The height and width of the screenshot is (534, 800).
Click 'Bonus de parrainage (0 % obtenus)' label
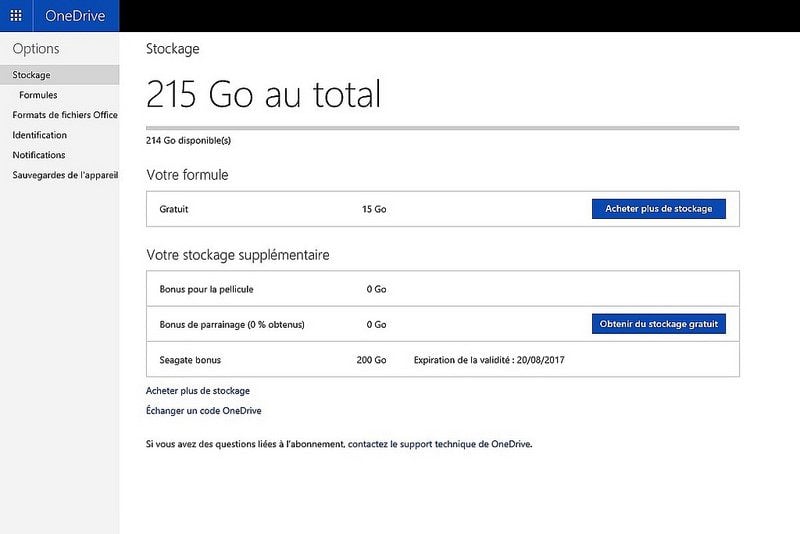232,324
